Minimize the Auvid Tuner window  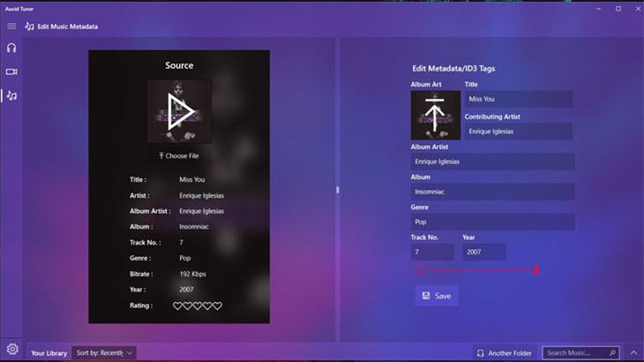pos(598,9)
